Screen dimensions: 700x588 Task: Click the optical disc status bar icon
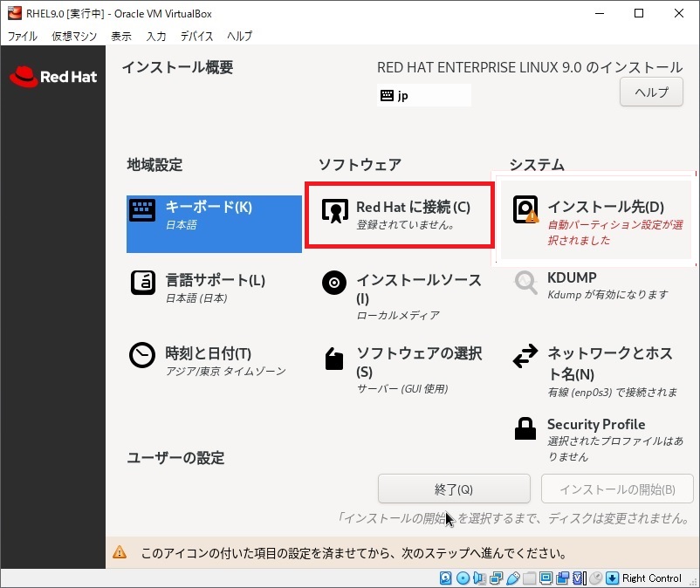pyautogui.click(x=463, y=578)
